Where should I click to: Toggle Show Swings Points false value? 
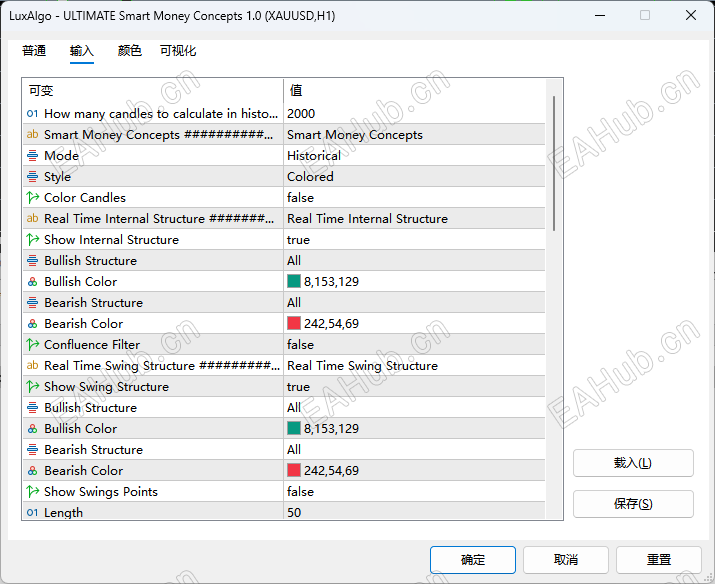pos(414,491)
